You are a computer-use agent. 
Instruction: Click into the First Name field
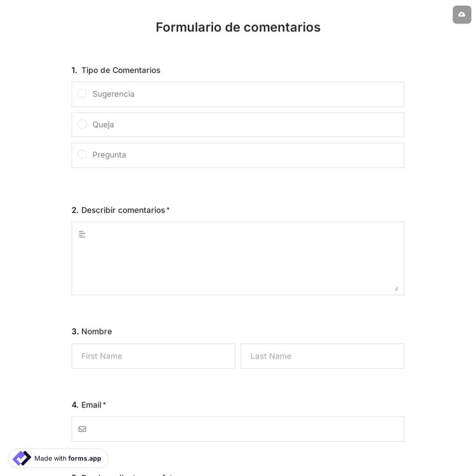(153, 356)
